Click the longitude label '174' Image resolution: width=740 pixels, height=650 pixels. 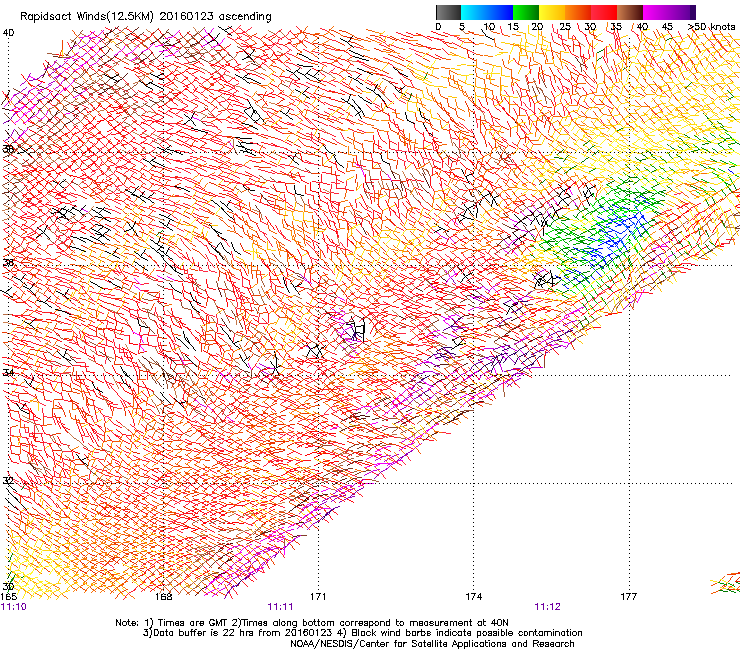[x=473, y=597]
